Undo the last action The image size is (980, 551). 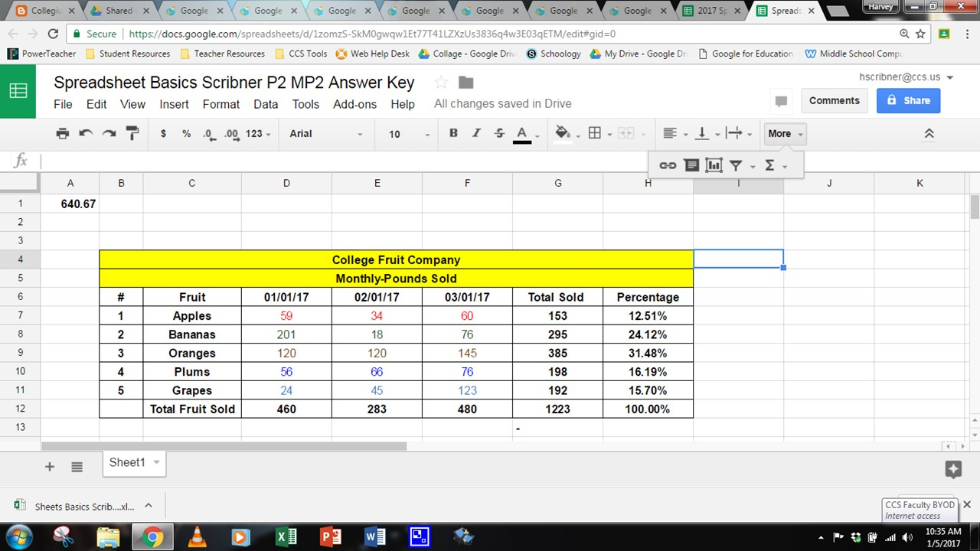pos(86,133)
